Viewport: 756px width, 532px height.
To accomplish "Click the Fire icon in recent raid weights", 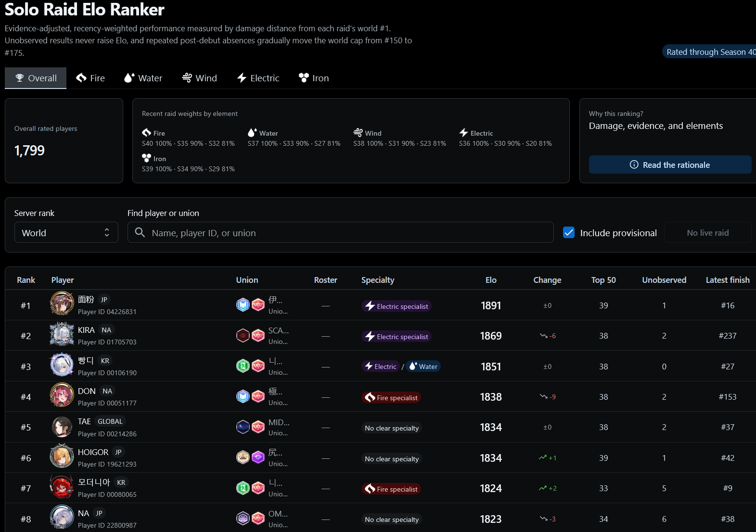I will tap(147, 133).
